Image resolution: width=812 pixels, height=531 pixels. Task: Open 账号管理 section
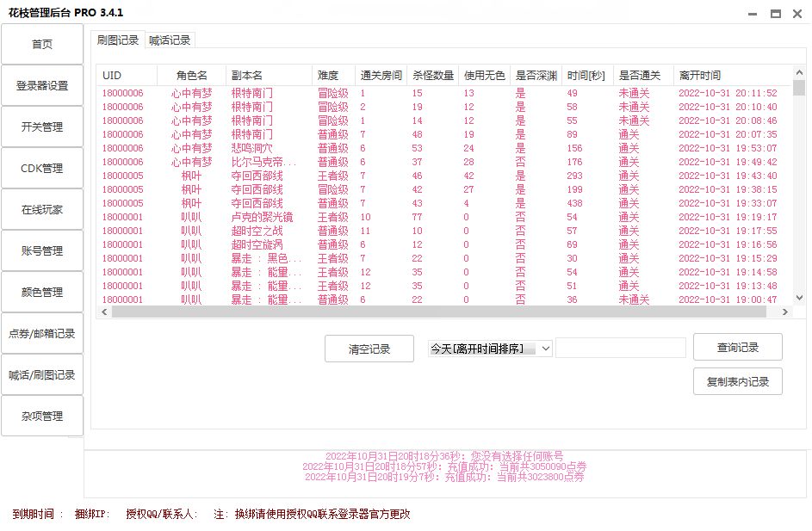click(42, 251)
